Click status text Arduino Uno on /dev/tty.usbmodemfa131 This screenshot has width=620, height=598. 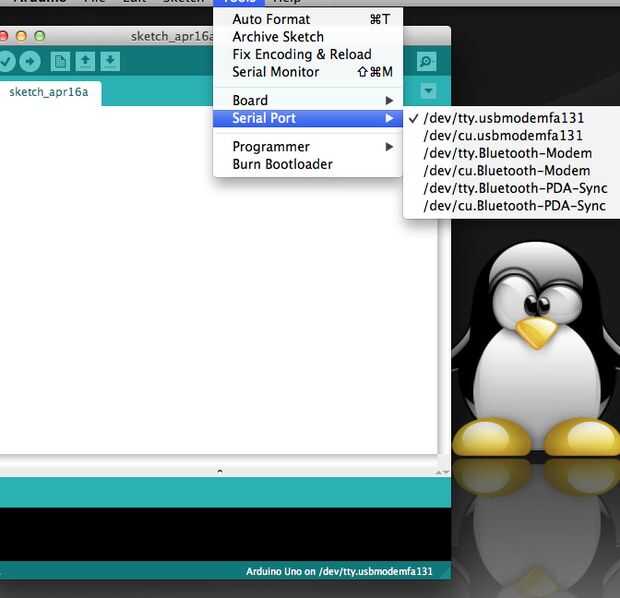coord(339,572)
